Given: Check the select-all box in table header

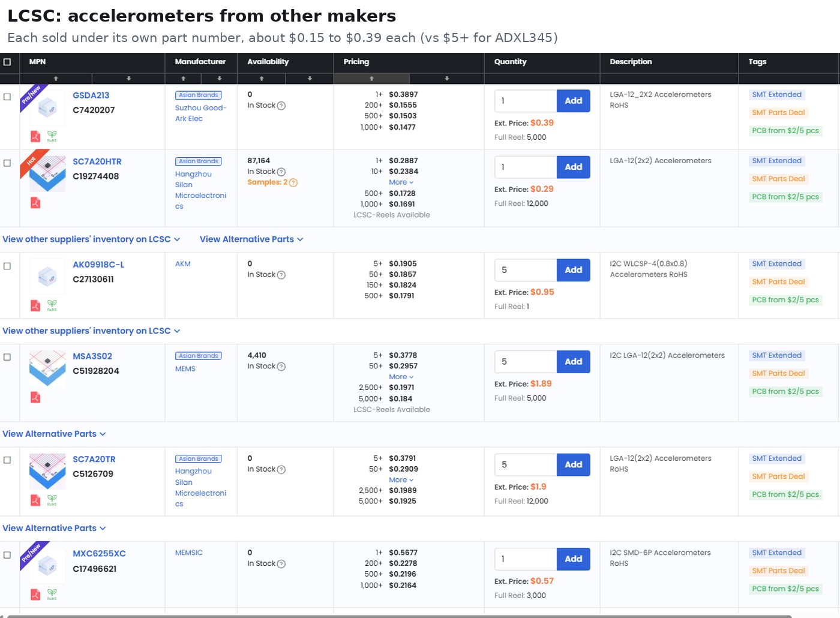Looking at the screenshot, I should (7, 62).
